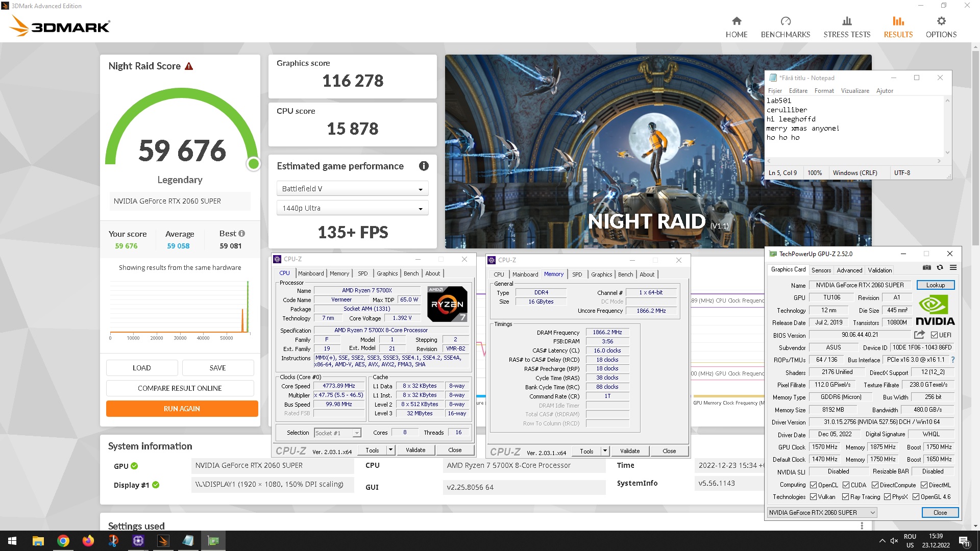Click the Best score info icon

coord(242,234)
